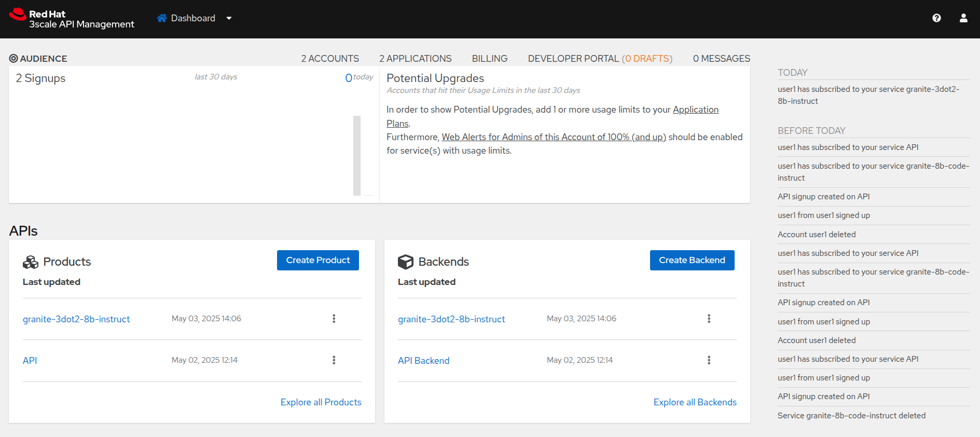980x437 pixels.
Task: Select the Dashboard menu label
Action: 193,18
